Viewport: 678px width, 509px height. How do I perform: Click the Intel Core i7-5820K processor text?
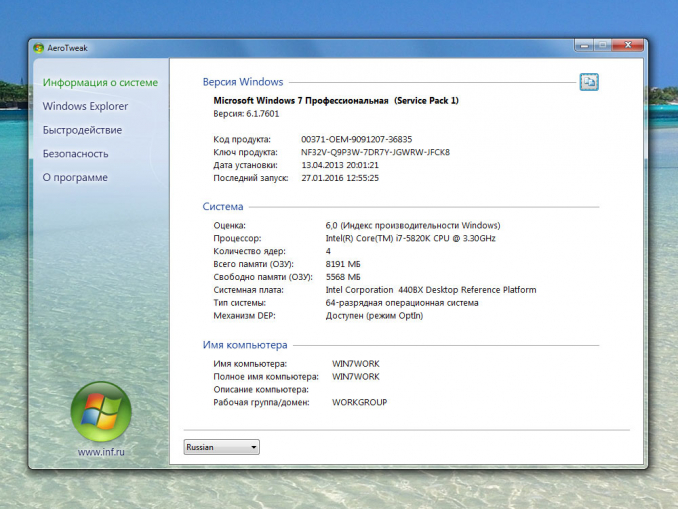click(x=410, y=238)
